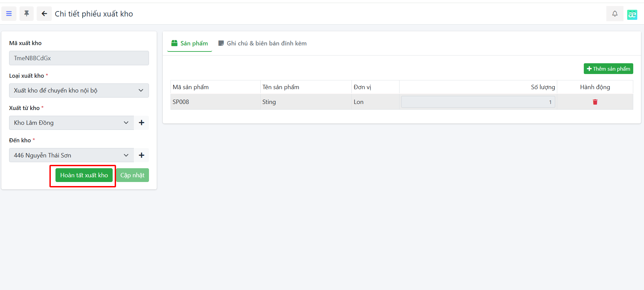Open the notifications bell
This screenshot has height=290, width=644.
[614, 14]
